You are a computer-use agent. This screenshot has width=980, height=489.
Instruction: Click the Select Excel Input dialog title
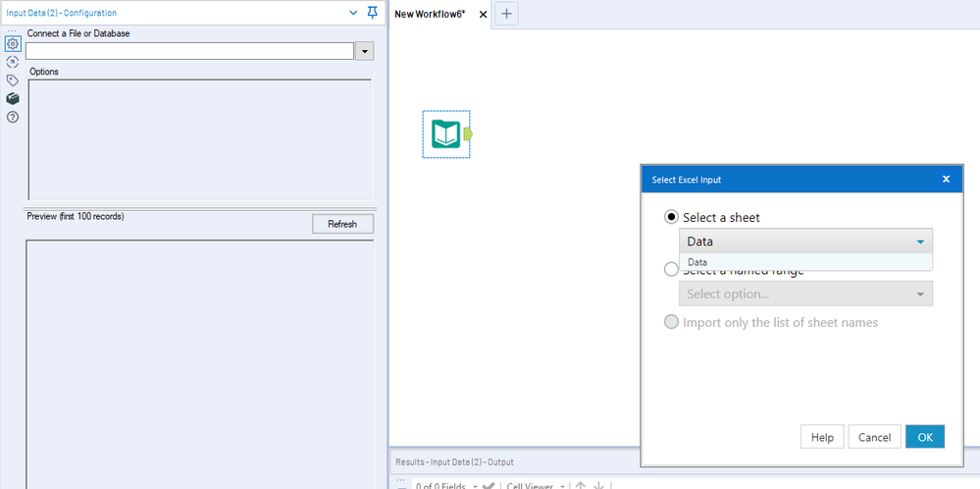(x=687, y=180)
